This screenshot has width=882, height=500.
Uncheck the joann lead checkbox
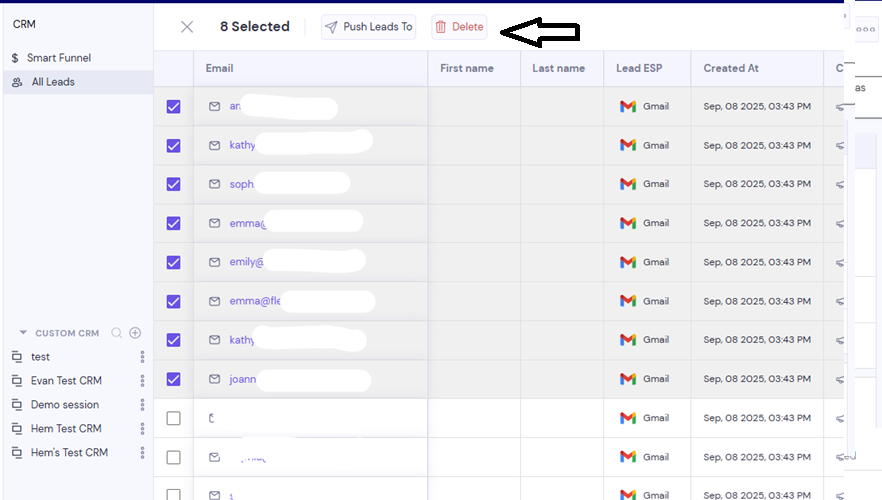tap(173, 379)
